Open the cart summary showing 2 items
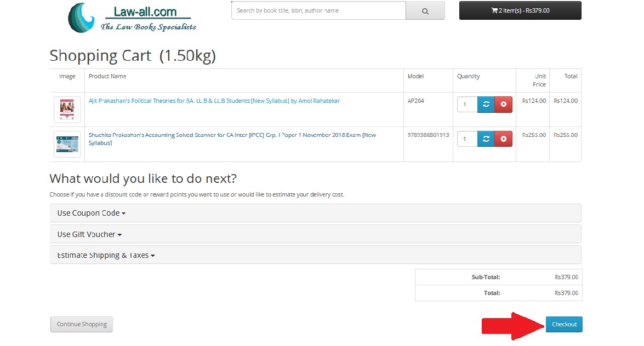Image resolution: width=644 pixels, height=346 pixels. coord(520,10)
